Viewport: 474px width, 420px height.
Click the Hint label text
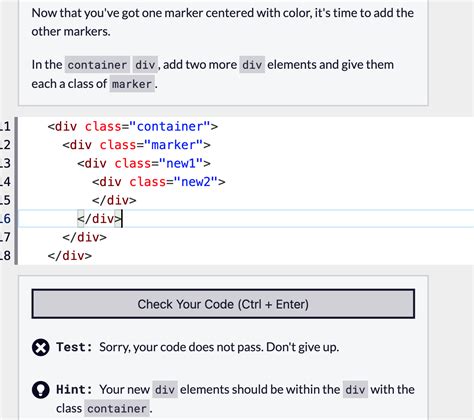point(74,389)
